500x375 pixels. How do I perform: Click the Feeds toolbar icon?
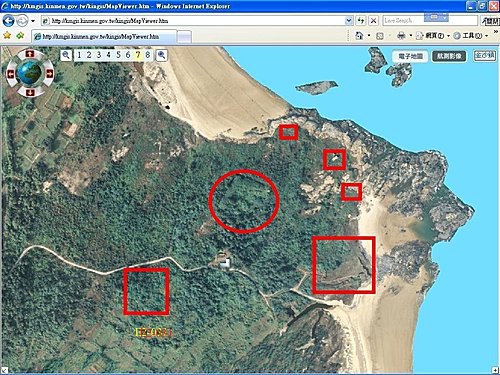[x=380, y=36]
